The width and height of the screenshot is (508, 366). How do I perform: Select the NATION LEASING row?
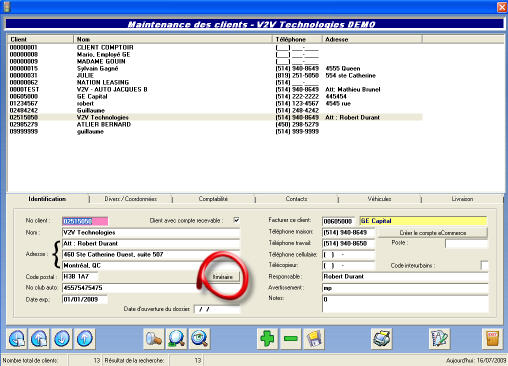(x=215, y=82)
